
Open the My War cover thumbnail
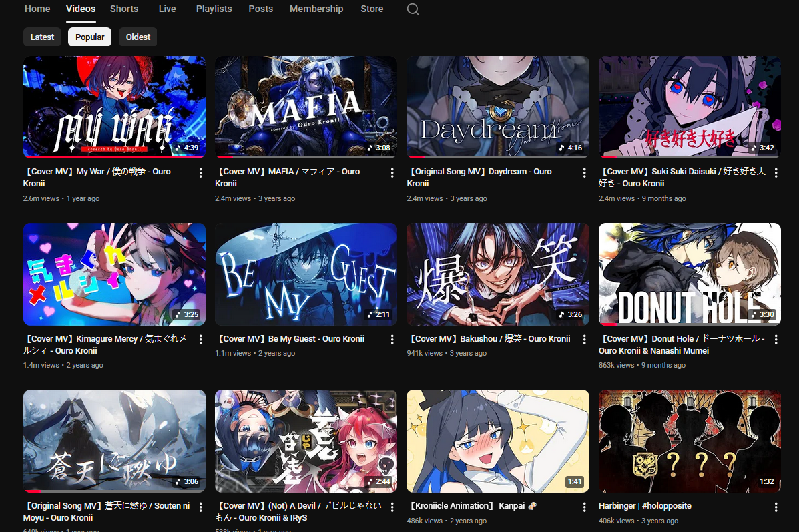tap(115, 107)
